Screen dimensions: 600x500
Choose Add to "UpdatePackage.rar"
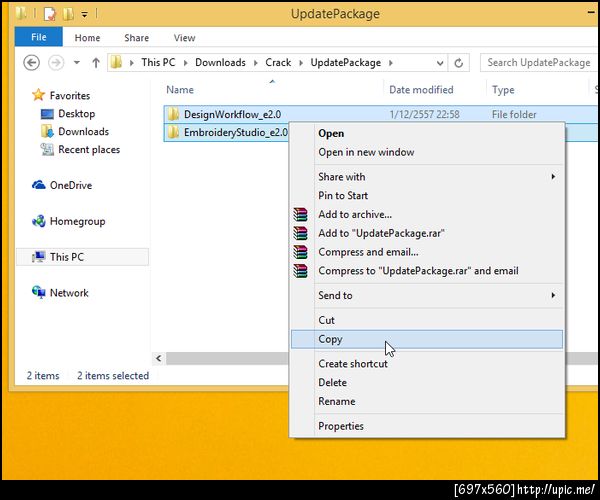(427, 233)
